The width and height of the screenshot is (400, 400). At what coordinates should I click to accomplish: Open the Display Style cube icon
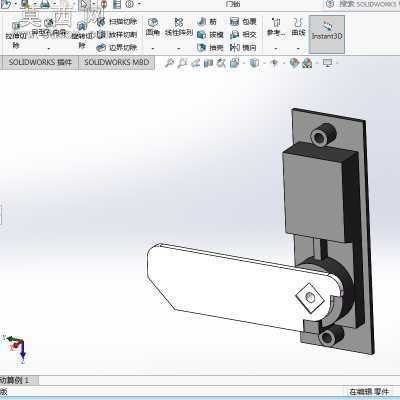tap(254, 63)
